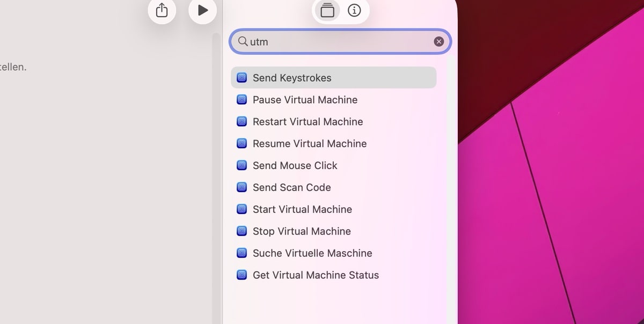The height and width of the screenshot is (324, 644).
Task: Choose Get Virtual Machine Status
Action: pos(316,275)
